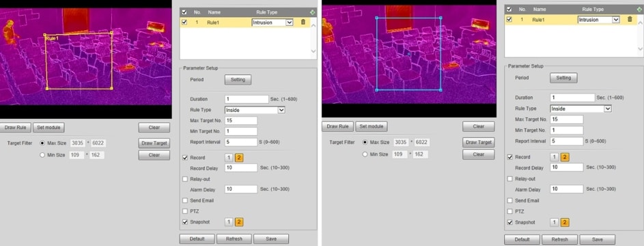Select the Rule1 row in the right rule list
The width and height of the screenshot is (644, 246).
coord(568,19)
